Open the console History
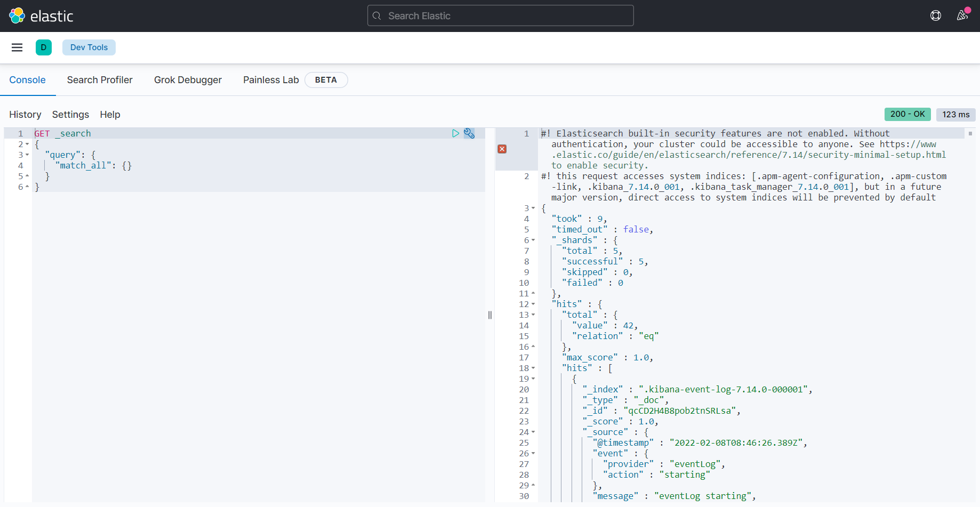980x507 pixels. pyautogui.click(x=25, y=115)
